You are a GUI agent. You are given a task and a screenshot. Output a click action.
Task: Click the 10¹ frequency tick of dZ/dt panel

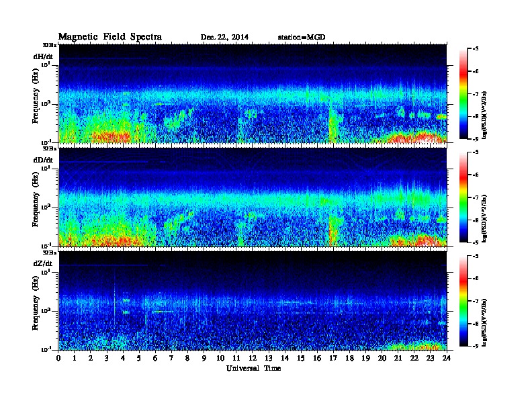coord(46,272)
